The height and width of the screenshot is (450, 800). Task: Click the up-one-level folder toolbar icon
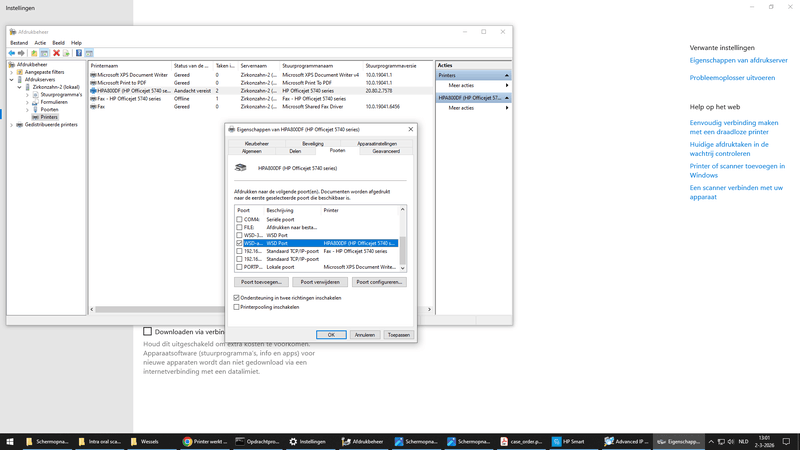click(34, 53)
